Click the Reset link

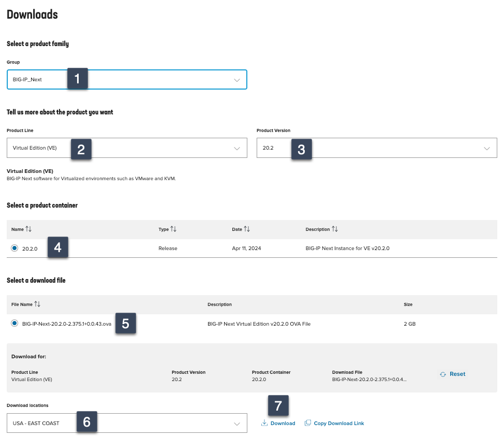click(x=457, y=374)
